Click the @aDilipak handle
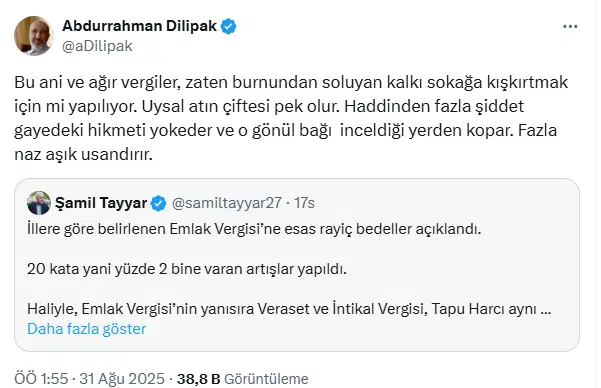Viewport: 601px width, 388px height. [x=97, y=46]
